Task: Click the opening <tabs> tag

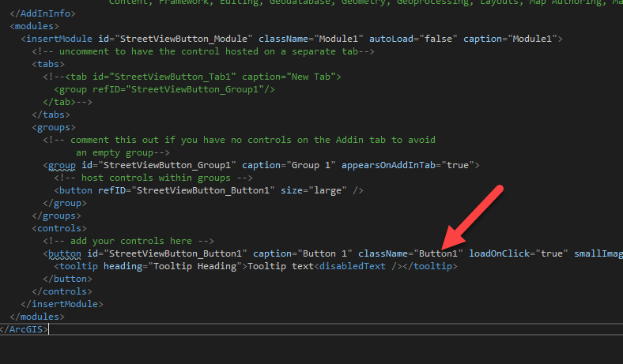Action: point(48,64)
